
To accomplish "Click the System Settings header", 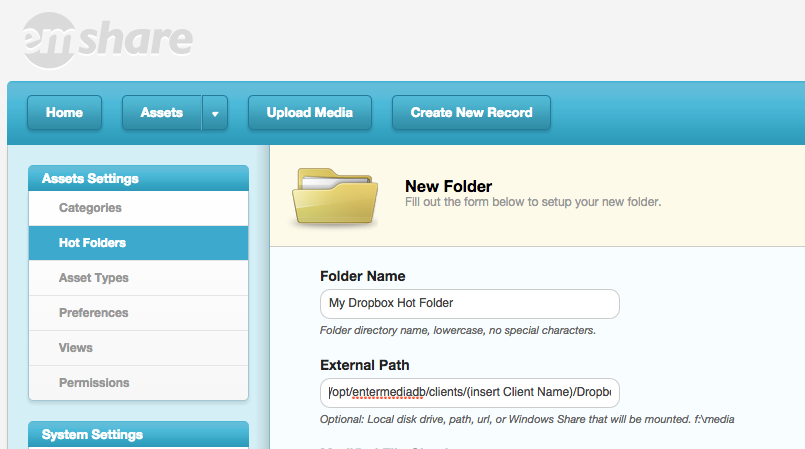I will coord(139,434).
